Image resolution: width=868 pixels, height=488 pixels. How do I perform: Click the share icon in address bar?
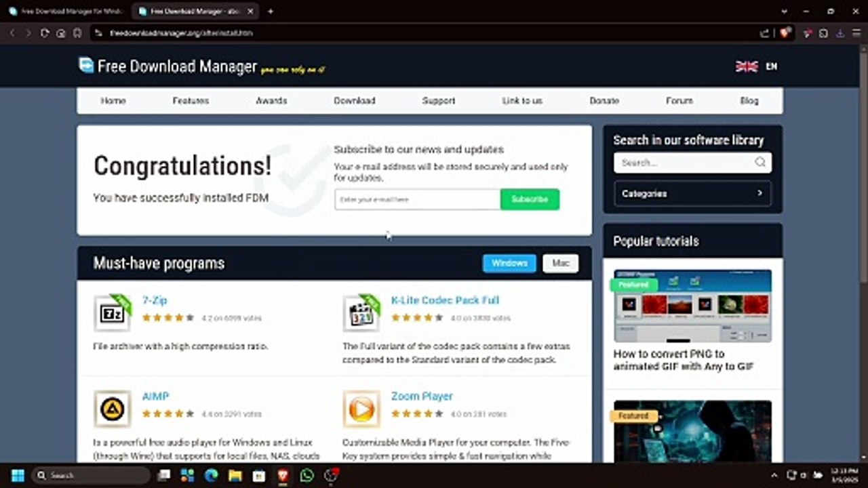point(765,33)
